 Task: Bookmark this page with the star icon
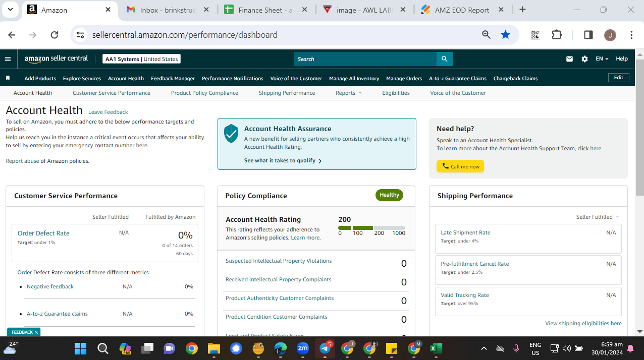pyautogui.click(x=505, y=35)
